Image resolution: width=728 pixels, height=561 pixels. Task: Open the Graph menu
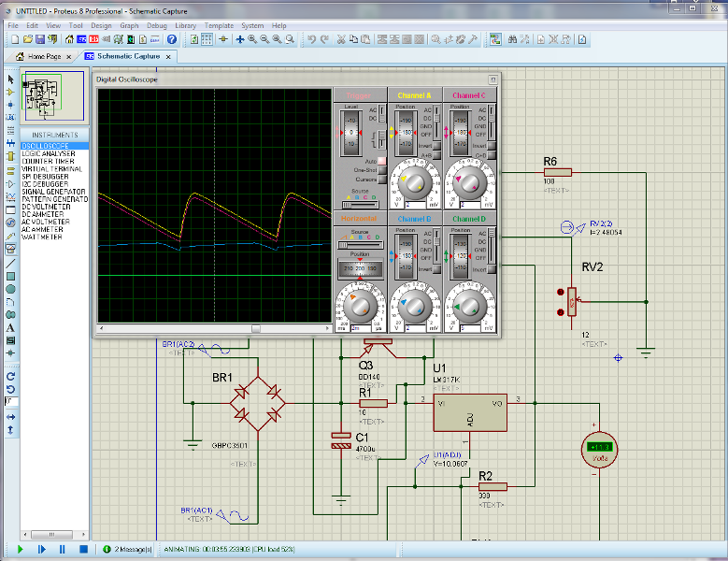coord(129,25)
